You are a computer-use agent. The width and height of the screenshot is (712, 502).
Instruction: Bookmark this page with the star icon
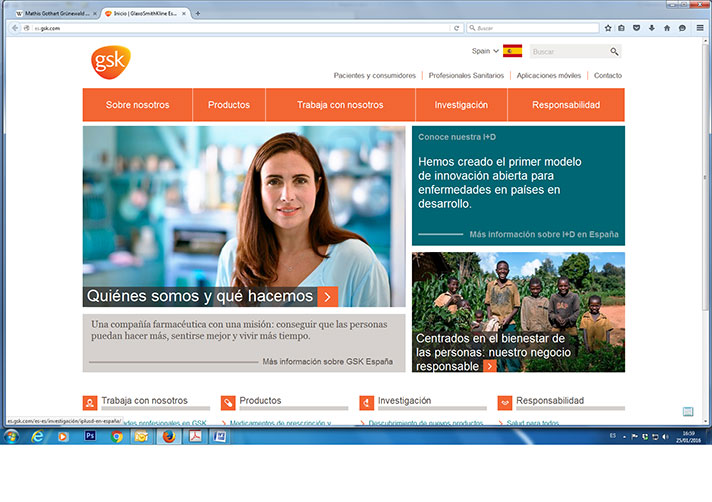point(608,28)
